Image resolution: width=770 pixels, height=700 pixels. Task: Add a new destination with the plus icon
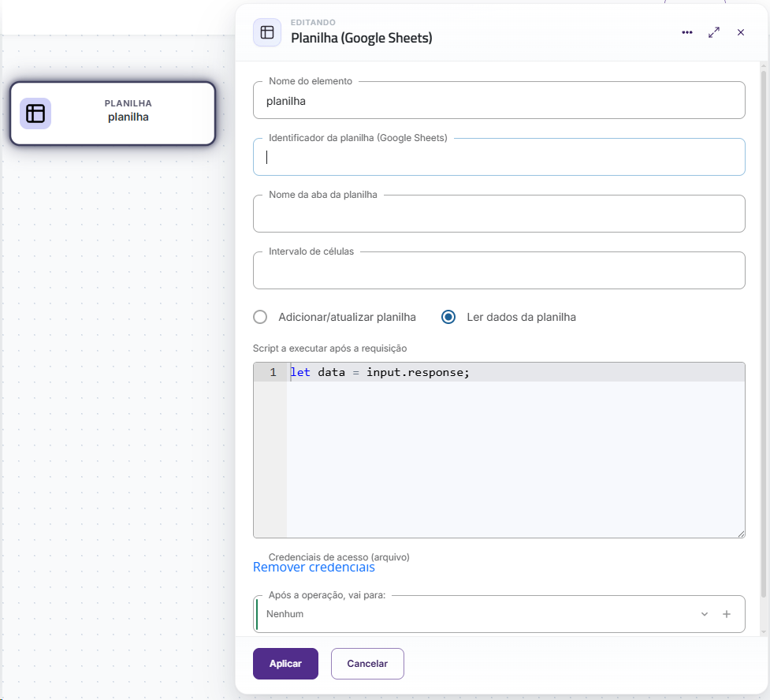click(727, 614)
